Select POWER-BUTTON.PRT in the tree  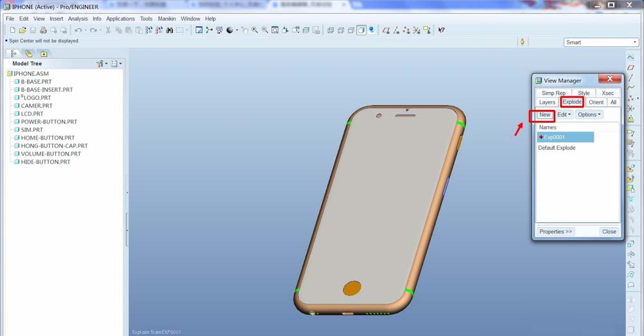point(46,122)
